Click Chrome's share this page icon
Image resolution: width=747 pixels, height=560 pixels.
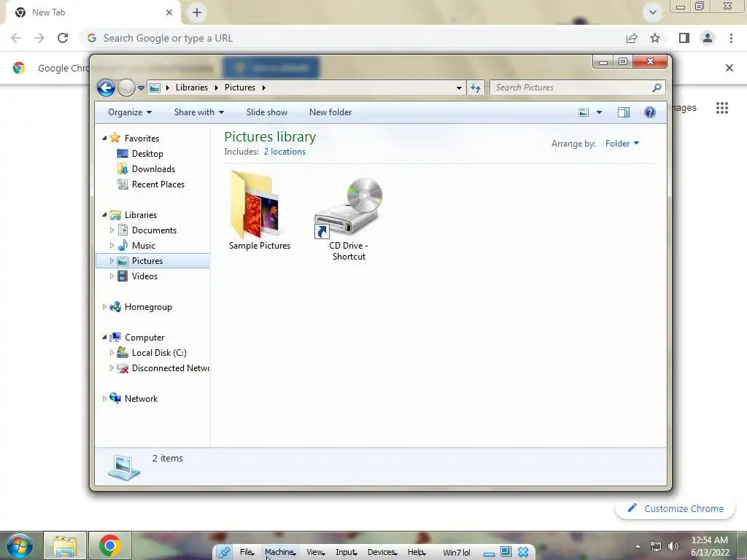point(632,38)
